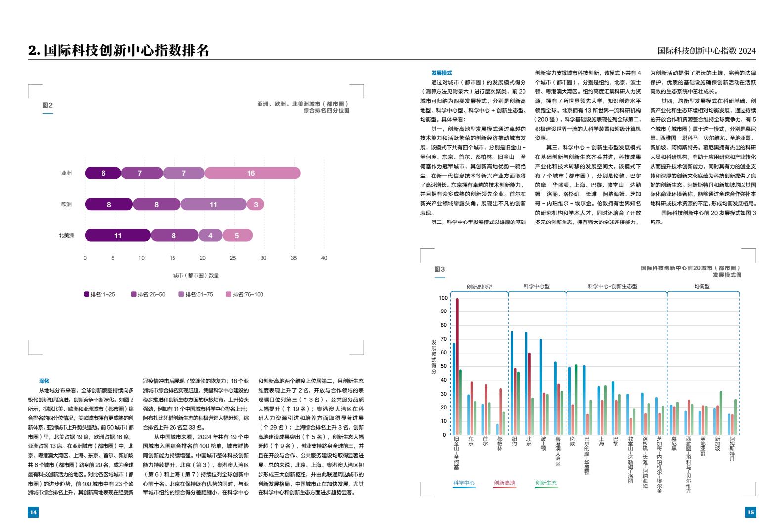Click the 欧洲 bar segment labeled 3
This screenshot has width=784, height=532.
click(256, 204)
